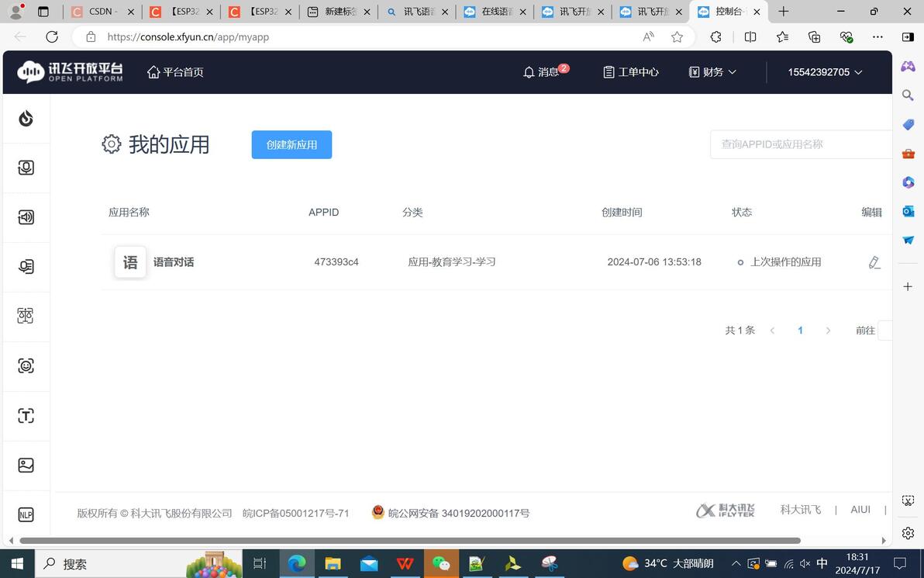Screen dimensions: 924x578
Task: Switch to the 讯飞语音 search tab
Action: tap(417, 12)
